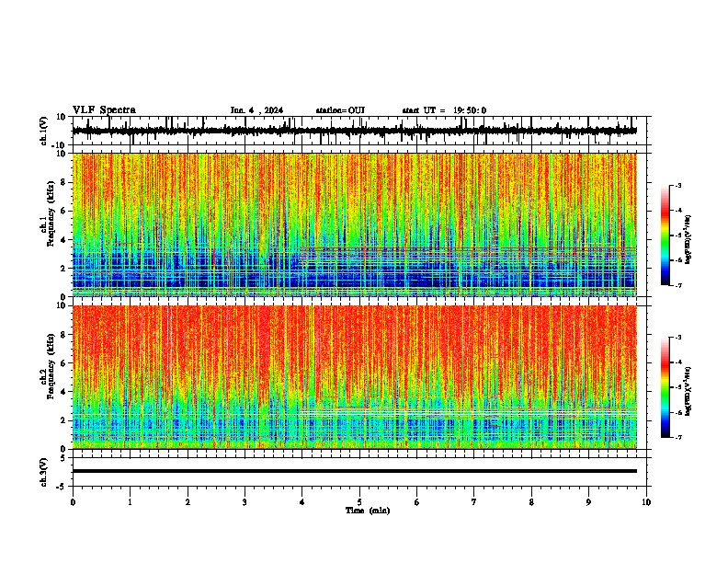This screenshot has width=728, height=563.
Task: Click tick label 1 on the time axis
Action: coord(130,502)
